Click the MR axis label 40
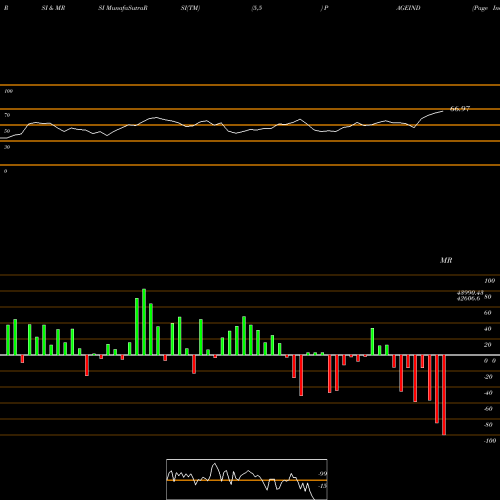The image size is (500, 500). pyautogui.click(x=487, y=329)
